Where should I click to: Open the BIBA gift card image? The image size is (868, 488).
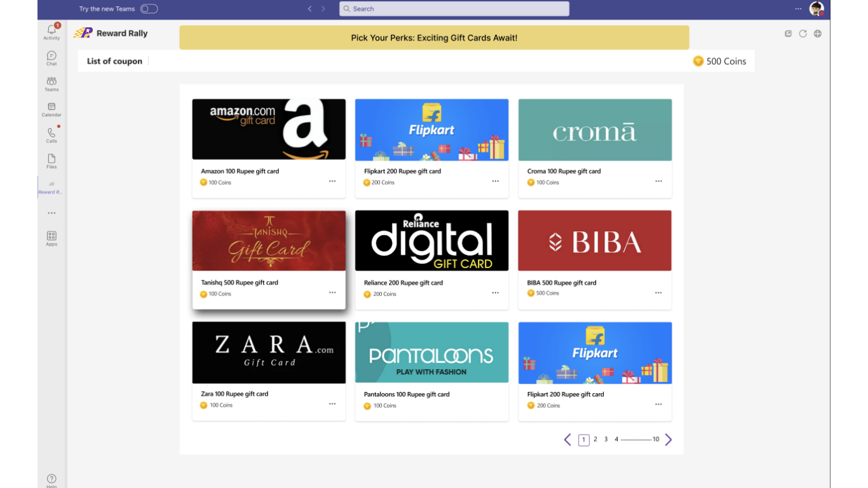pos(595,241)
